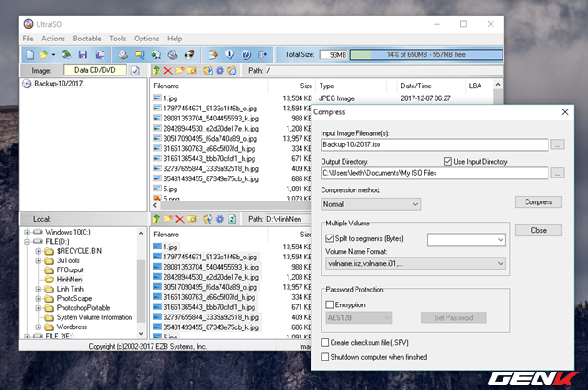Click the Input Image Filename field
The image size is (588, 390).
pos(435,144)
